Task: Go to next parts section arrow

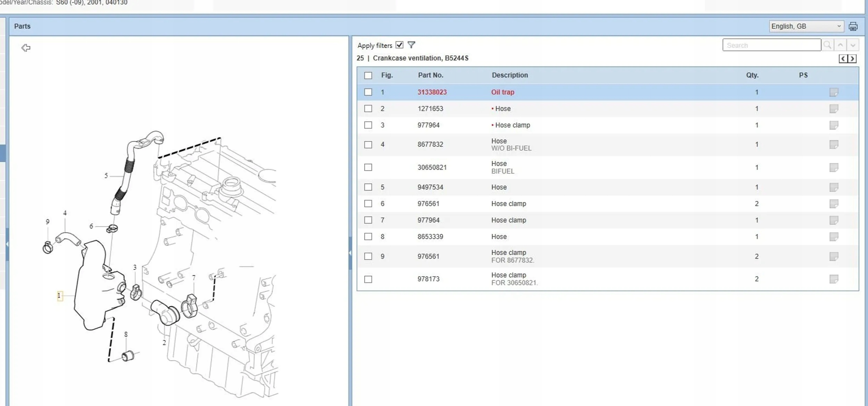Action: (852, 58)
